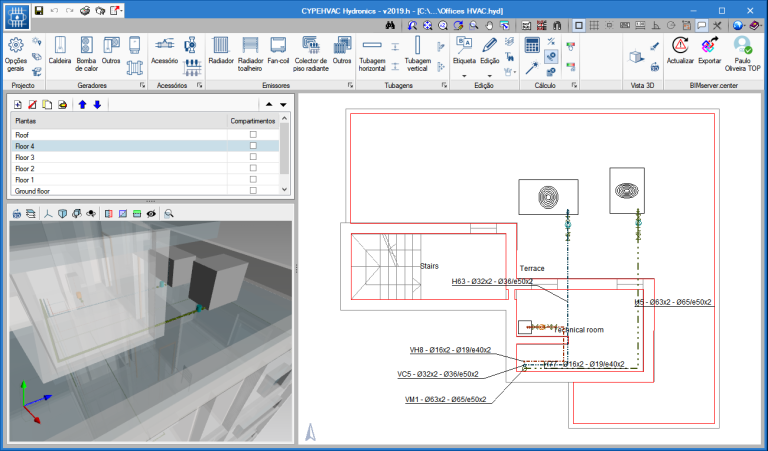Save the project with the floppy icon
The image size is (768, 451).
point(39,11)
